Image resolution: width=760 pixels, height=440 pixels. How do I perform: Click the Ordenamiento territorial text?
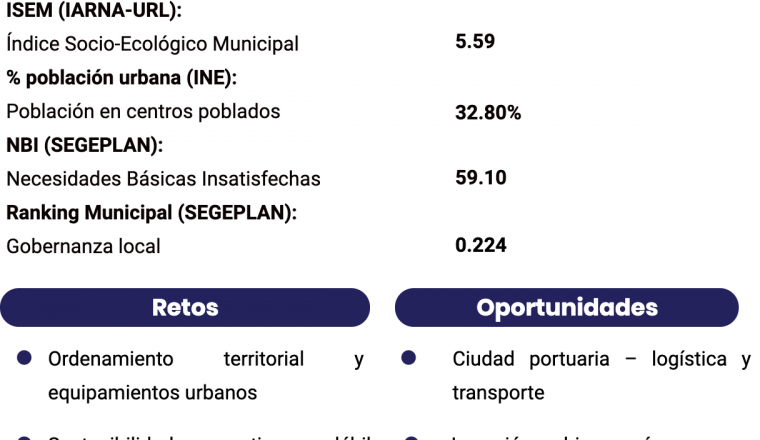click(176, 359)
